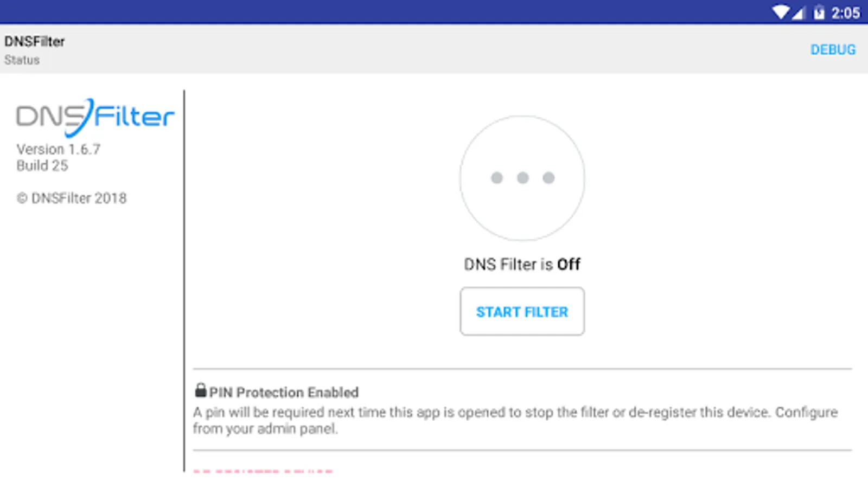
Task: Click the © DNSFilter 2018 copyright text
Action: [x=72, y=198]
